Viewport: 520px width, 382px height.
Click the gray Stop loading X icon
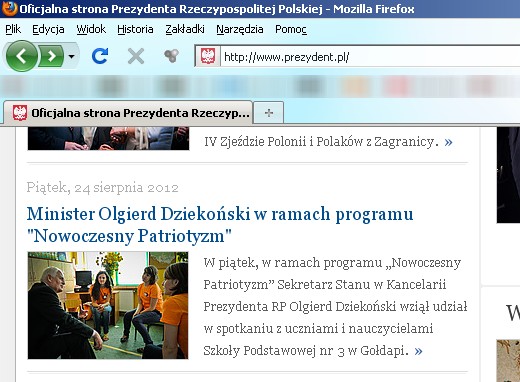136,56
